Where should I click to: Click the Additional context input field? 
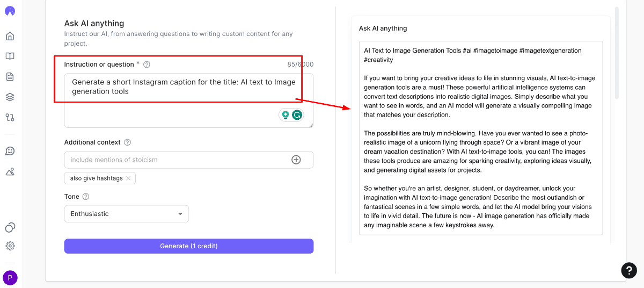177,160
